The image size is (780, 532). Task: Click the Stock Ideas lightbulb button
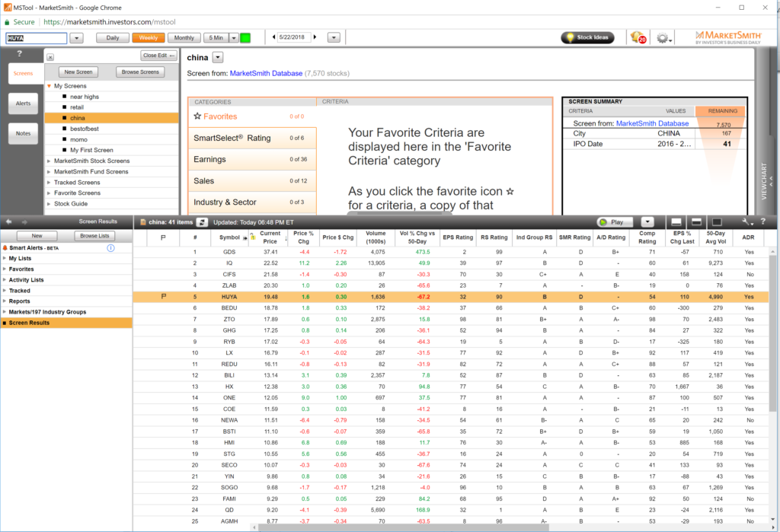(x=587, y=37)
